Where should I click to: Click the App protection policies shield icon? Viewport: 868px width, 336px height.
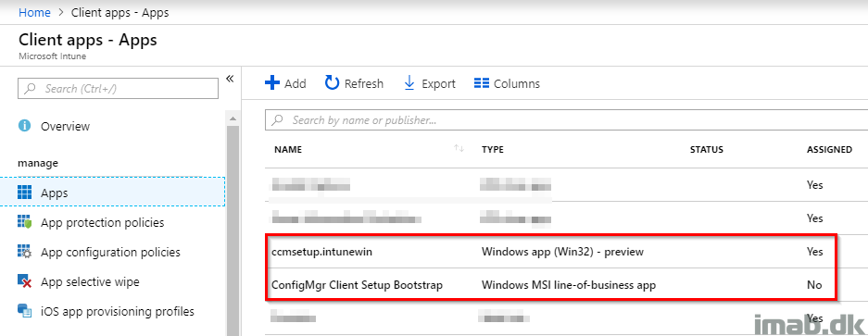pyautogui.click(x=24, y=222)
